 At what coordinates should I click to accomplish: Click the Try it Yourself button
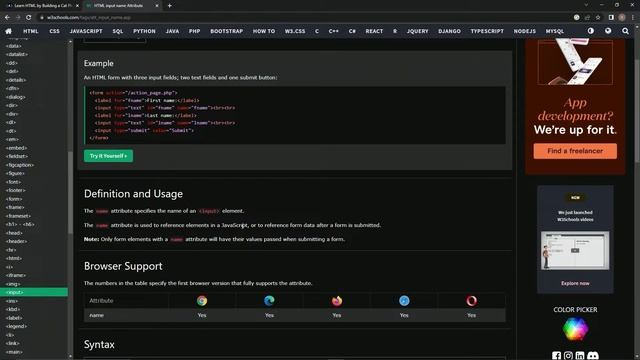point(108,156)
